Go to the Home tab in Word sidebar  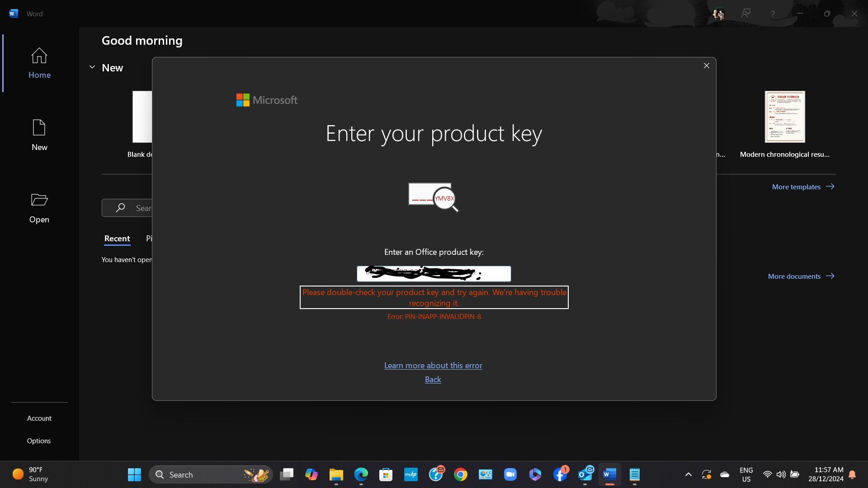(39, 63)
